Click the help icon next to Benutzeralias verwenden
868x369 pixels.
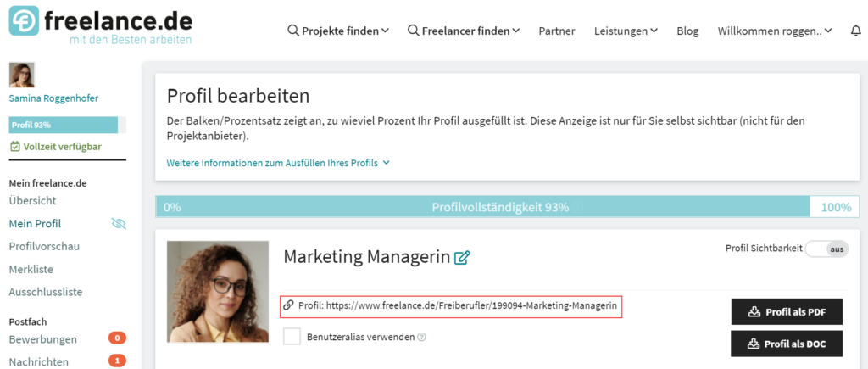tap(421, 337)
